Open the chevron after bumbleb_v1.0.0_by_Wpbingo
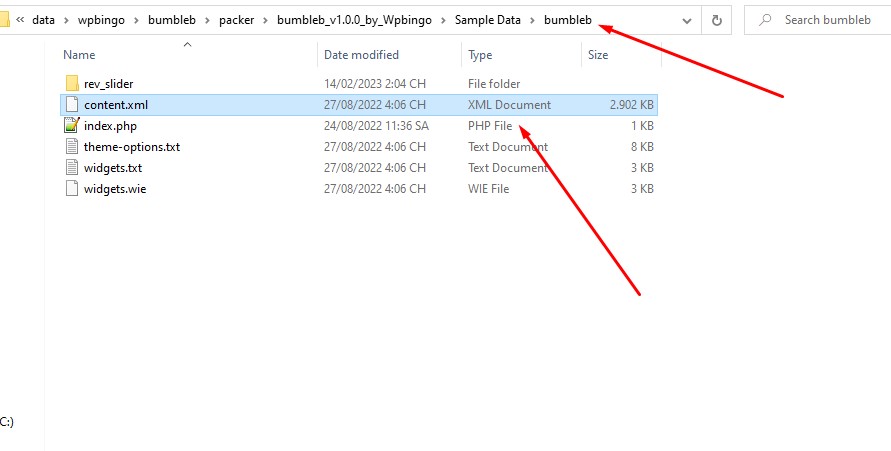Screen dimensions: 891x451 [x=443, y=20]
